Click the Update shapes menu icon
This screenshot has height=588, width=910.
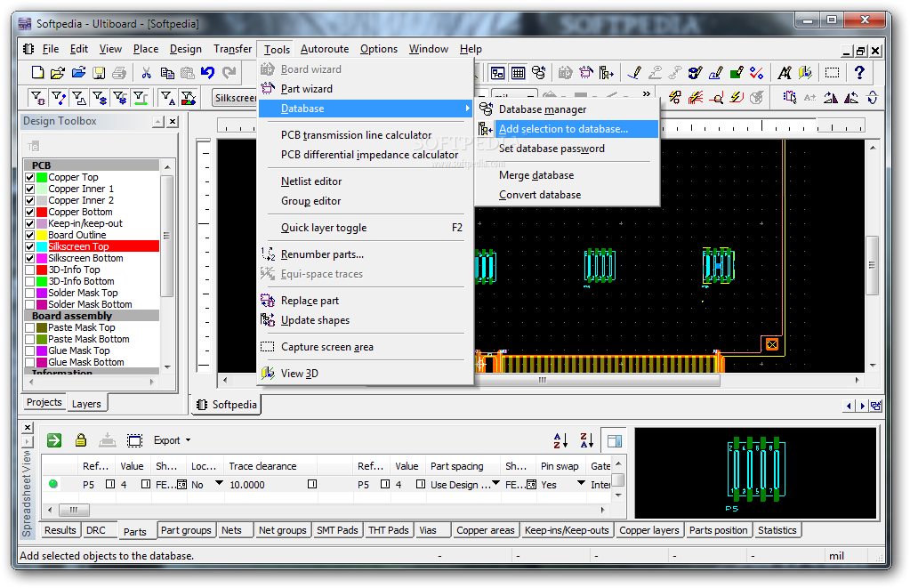tap(268, 319)
